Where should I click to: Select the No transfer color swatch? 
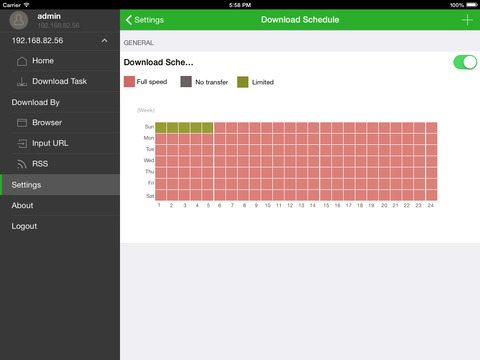tap(186, 82)
